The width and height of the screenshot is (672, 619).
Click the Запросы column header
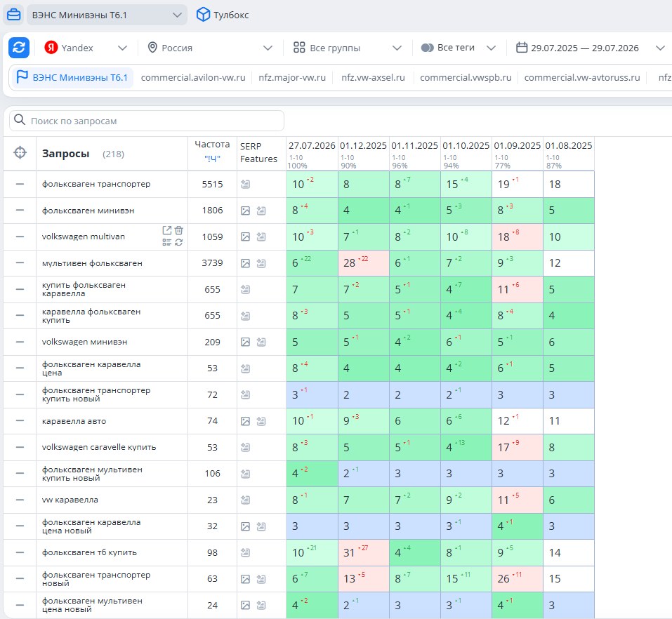[x=65, y=154]
